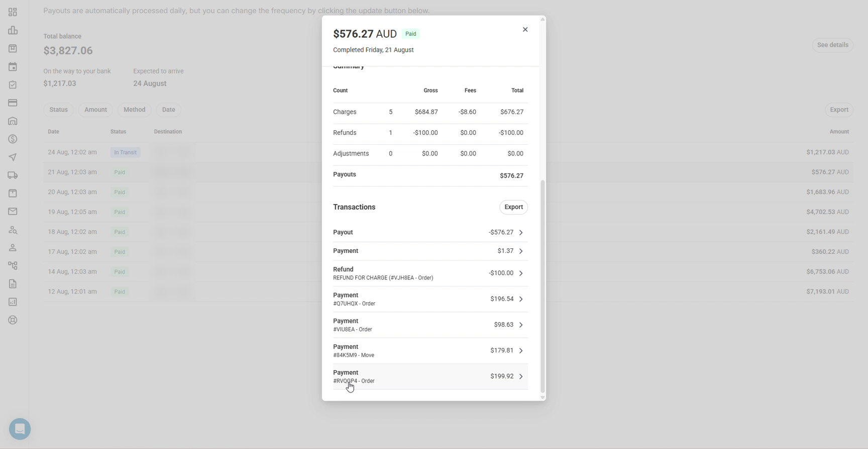Image resolution: width=868 pixels, height=449 pixels.
Task: Open the lifebuoy support sidebar icon
Action: point(13,320)
